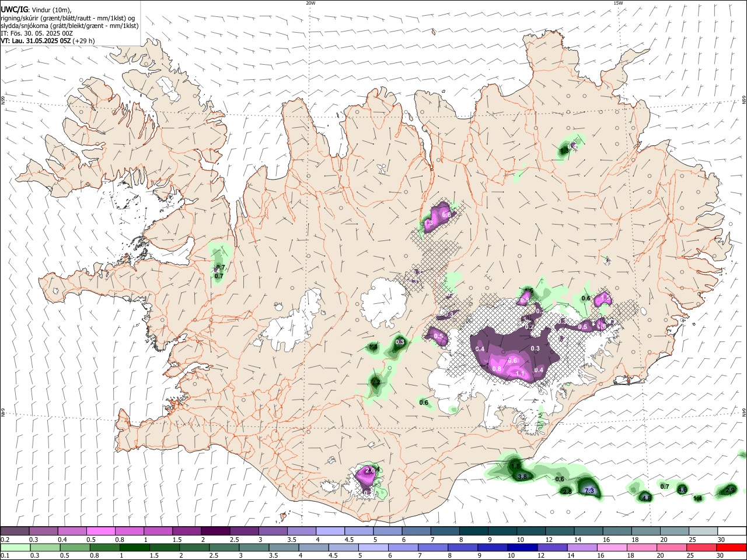Click the 'VT: Lau. 31.05.2025 05Z (+29 h)' line

pyautogui.click(x=48, y=41)
